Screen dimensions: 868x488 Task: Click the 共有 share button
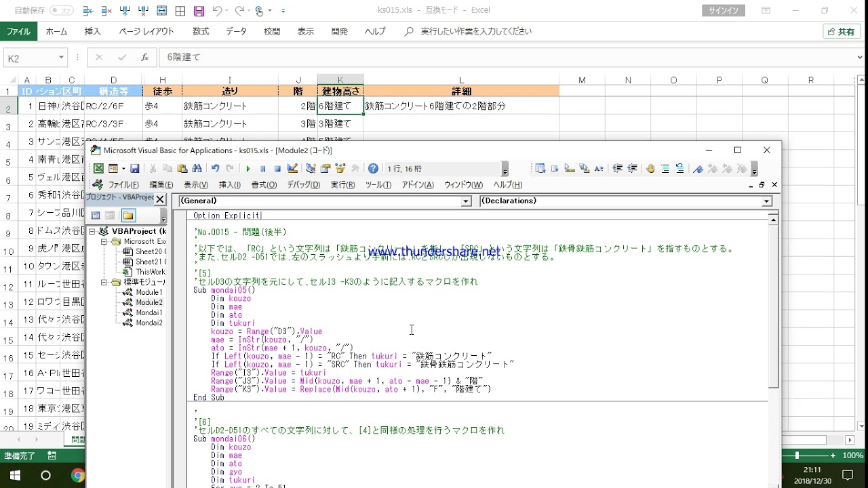pyautogui.click(x=841, y=31)
